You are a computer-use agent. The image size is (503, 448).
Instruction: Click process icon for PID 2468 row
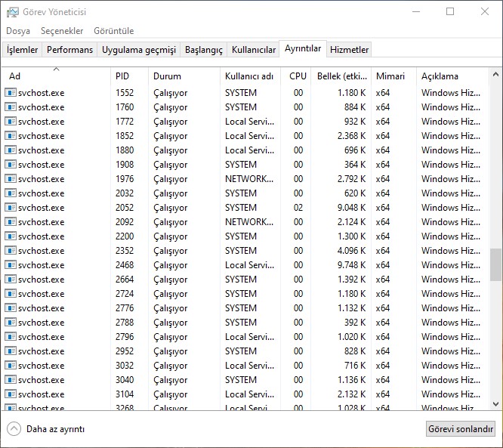(x=11, y=265)
